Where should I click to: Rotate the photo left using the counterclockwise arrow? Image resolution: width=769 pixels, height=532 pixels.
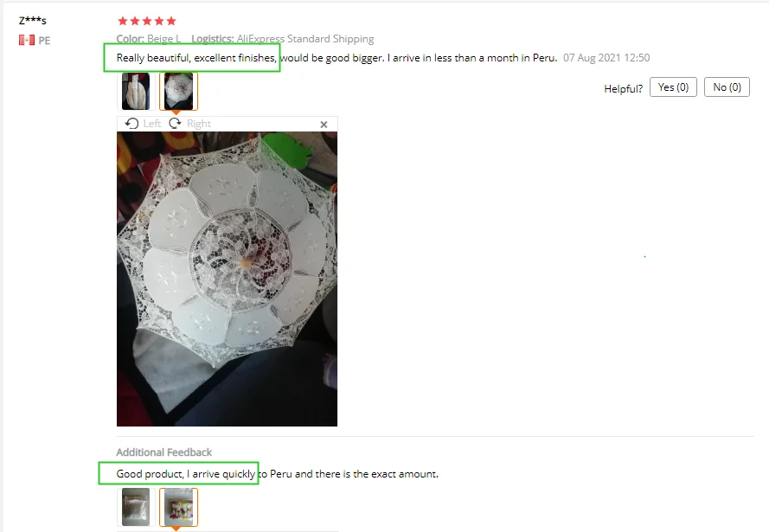[142, 124]
